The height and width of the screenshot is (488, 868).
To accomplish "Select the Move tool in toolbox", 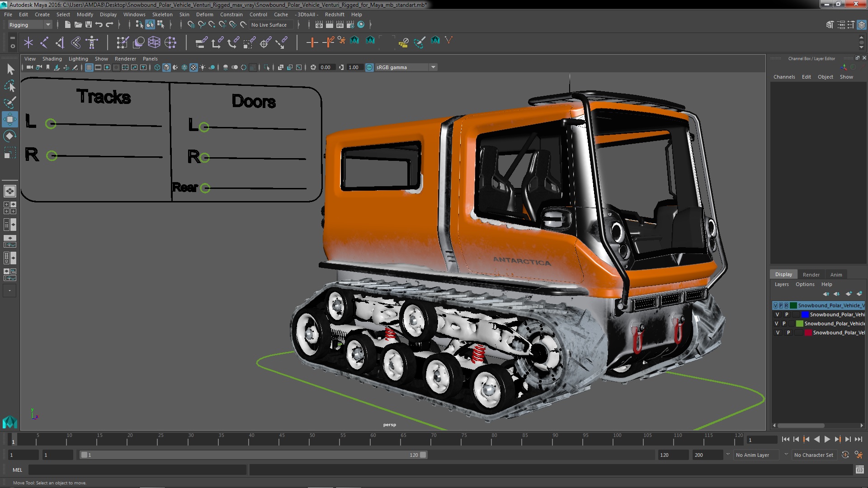I will pyautogui.click(x=9, y=120).
